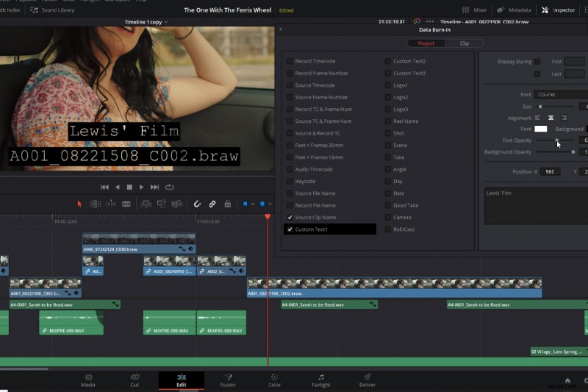Open the Deliver page
Viewport: 588px width, 392px height.
(367, 380)
